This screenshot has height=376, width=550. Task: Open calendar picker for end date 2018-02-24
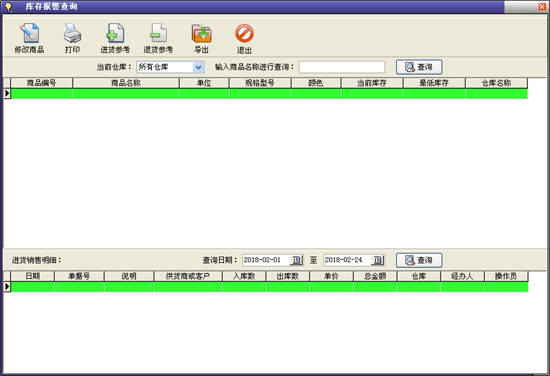tap(377, 260)
